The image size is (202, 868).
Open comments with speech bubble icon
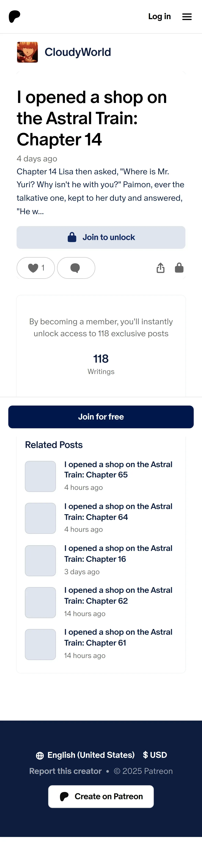tap(76, 268)
